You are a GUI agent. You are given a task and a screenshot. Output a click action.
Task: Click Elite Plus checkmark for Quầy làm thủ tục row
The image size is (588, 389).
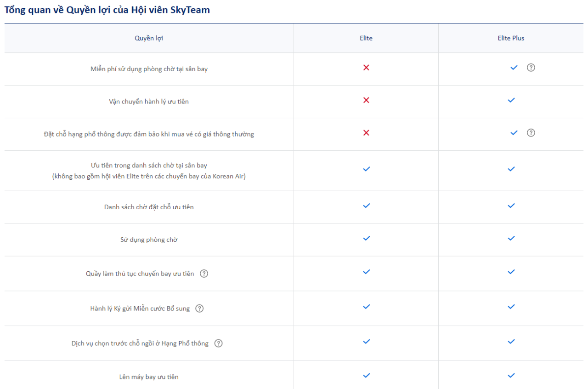point(511,272)
